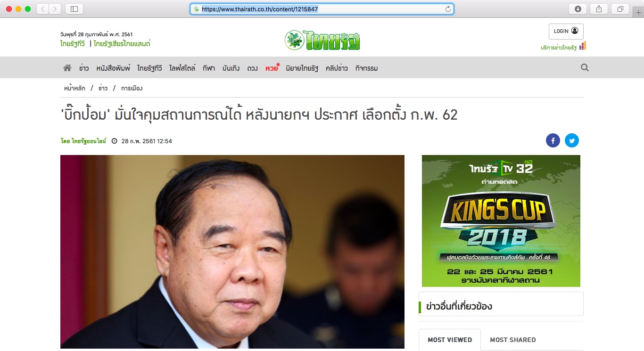Select the MOST VIEWED tab
Screen dimensions: 644x351
click(x=450, y=340)
